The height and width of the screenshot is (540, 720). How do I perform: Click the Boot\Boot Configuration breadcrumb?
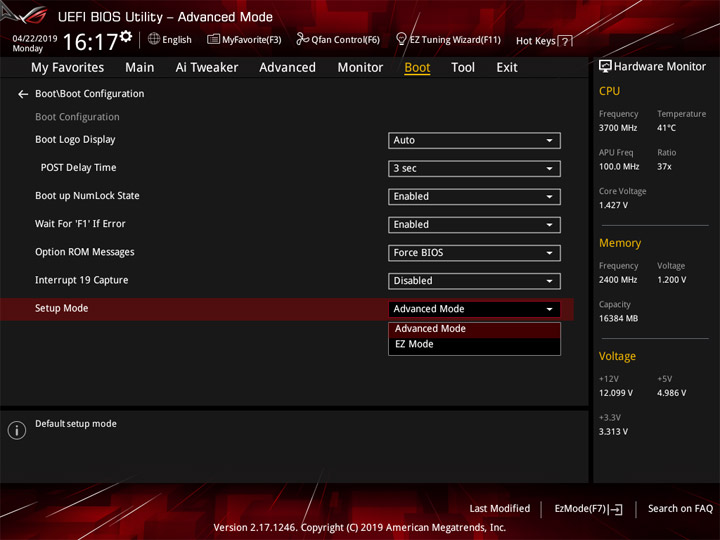(x=90, y=94)
